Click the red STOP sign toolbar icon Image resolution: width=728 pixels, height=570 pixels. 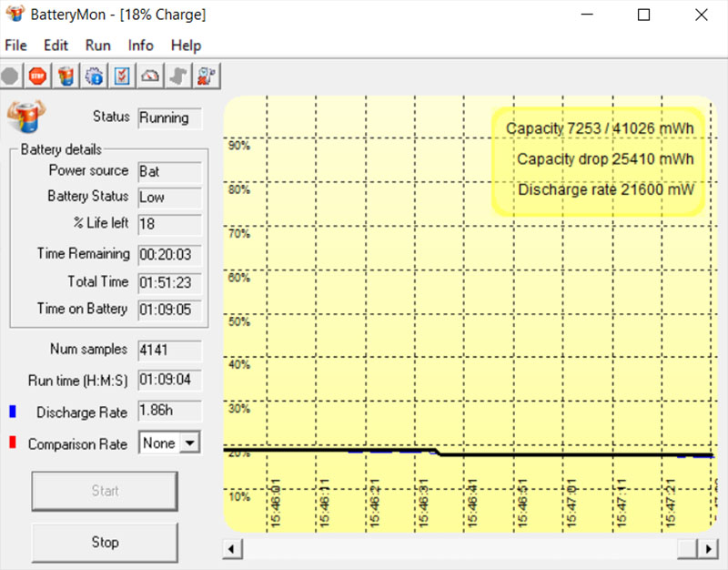click(x=37, y=76)
